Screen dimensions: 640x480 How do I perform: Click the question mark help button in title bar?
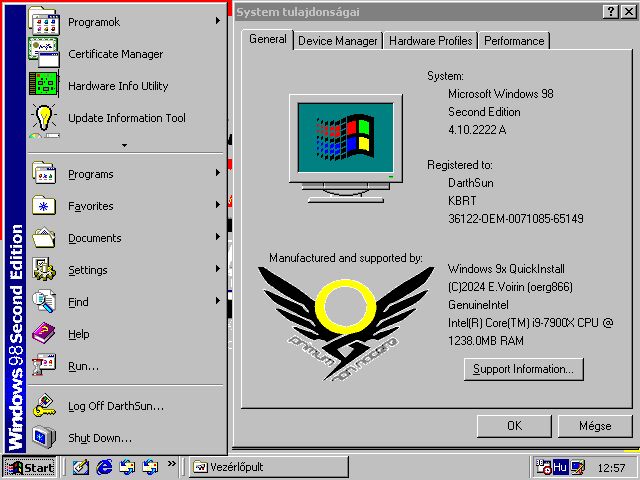611,12
